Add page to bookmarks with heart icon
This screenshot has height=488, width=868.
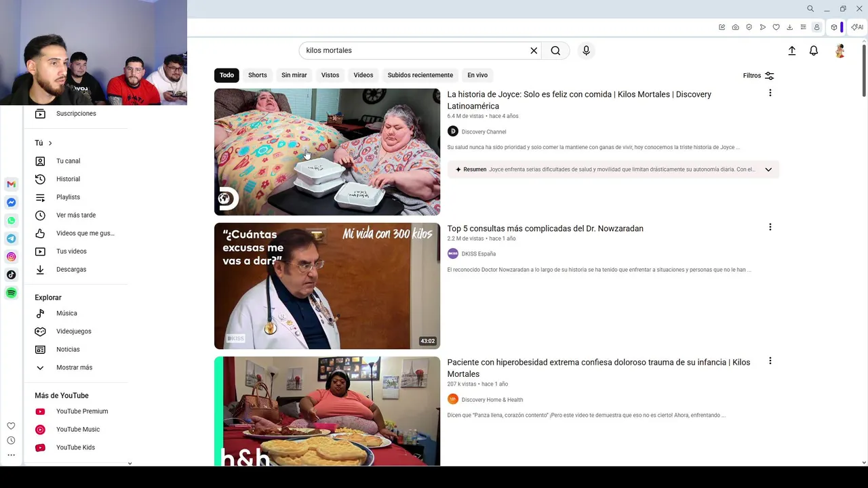pyautogui.click(x=776, y=27)
